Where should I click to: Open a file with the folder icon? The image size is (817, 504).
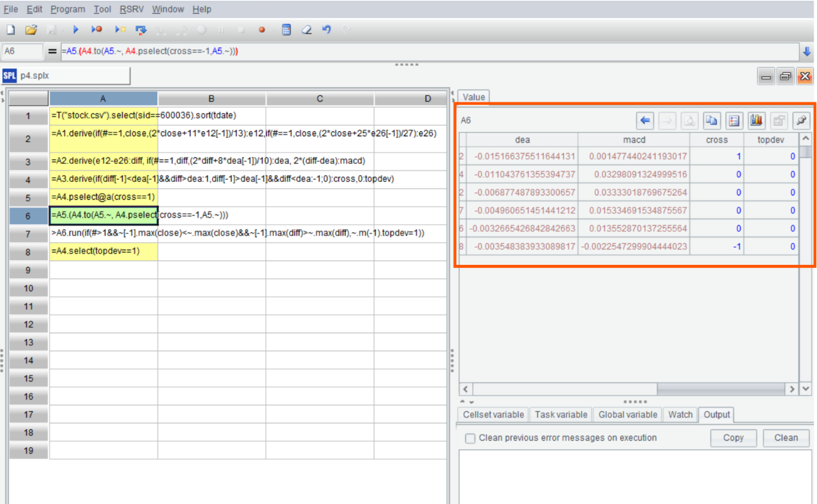tap(31, 30)
